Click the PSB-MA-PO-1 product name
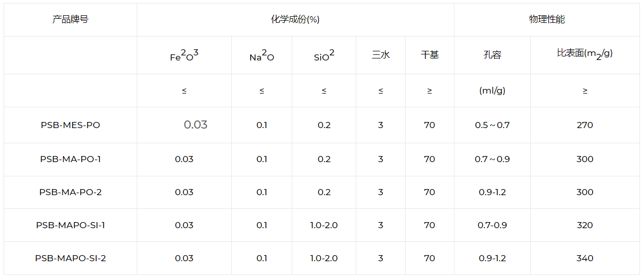644x279 pixels. pos(70,159)
